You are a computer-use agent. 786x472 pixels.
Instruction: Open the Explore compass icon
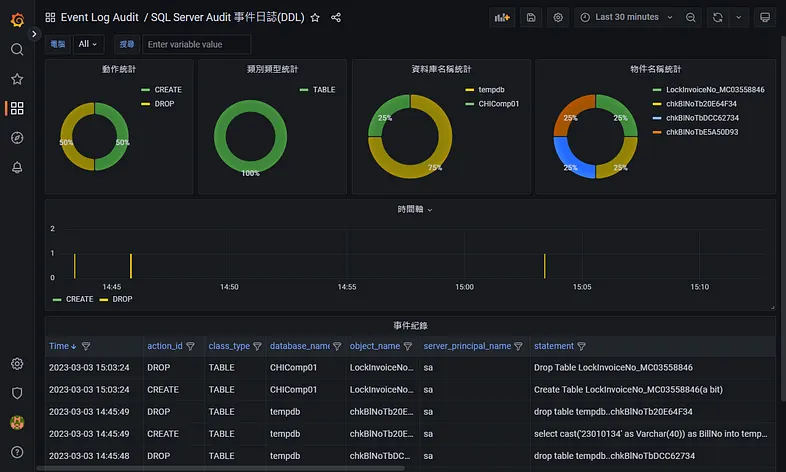click(x=17, y=138)
